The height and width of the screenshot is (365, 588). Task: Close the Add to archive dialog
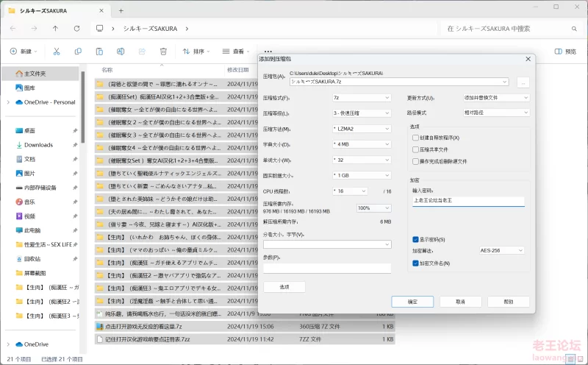click(x=528, y=59)
